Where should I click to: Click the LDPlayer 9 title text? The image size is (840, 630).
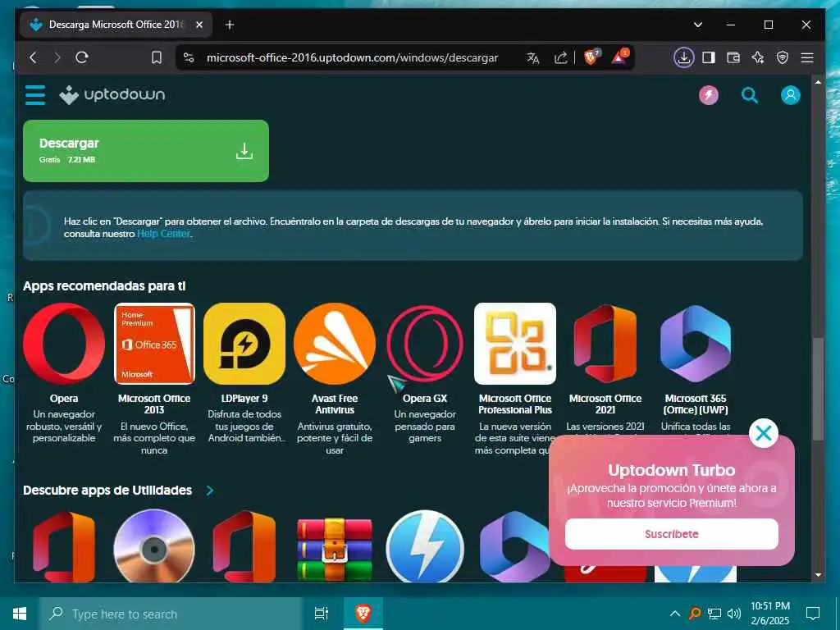(244, 399)
